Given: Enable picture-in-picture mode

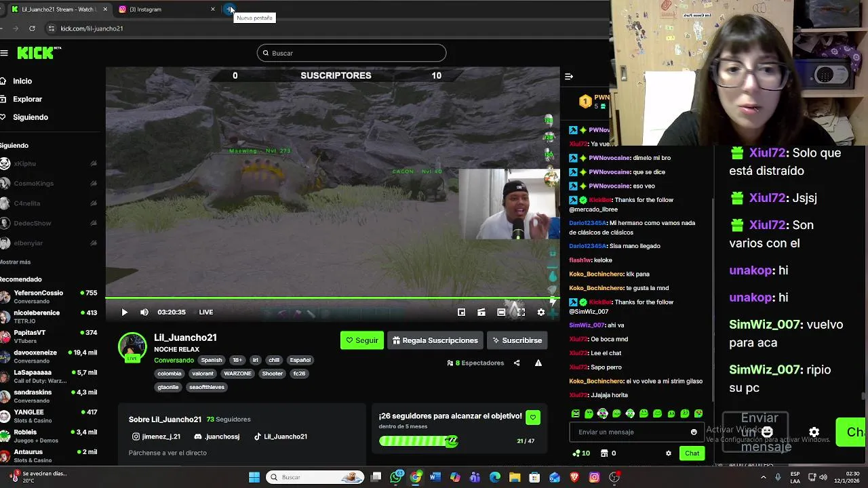Looking at the screenshot, I should 461,312.
